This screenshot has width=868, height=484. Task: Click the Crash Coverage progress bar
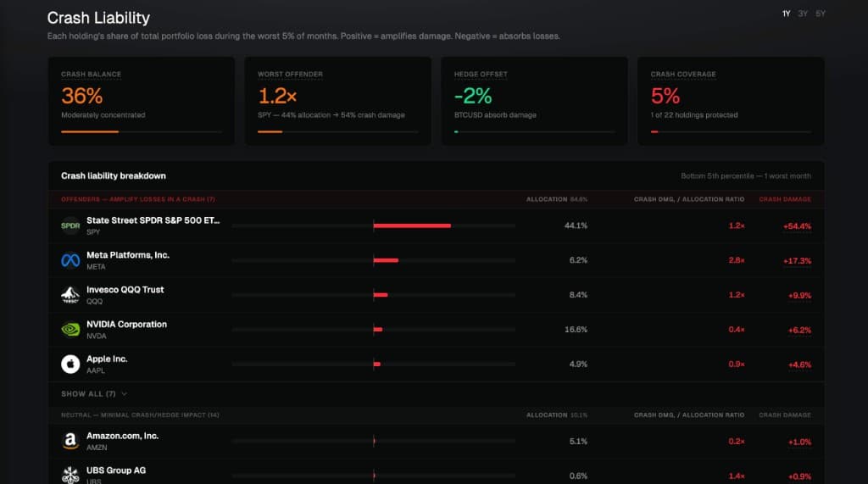coord(731,131)
